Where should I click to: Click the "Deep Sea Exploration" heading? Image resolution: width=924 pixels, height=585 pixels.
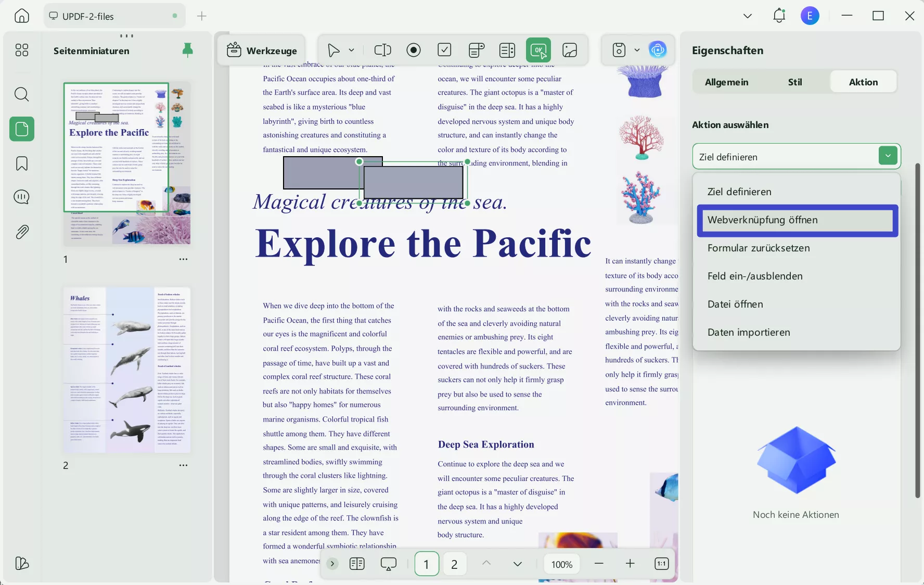(486, 444)
